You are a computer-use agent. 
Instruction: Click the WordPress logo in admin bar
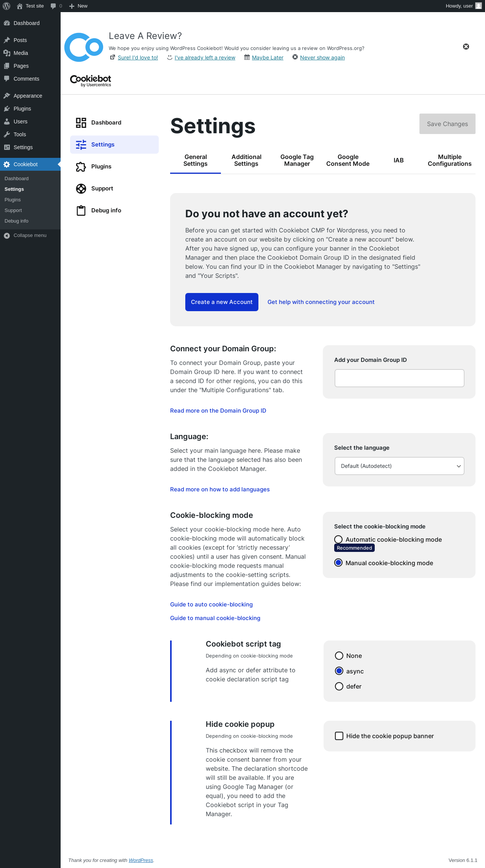tap(6, 6)
